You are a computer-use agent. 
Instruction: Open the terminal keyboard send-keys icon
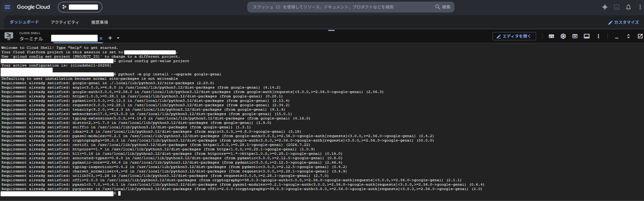pos(551,36)
